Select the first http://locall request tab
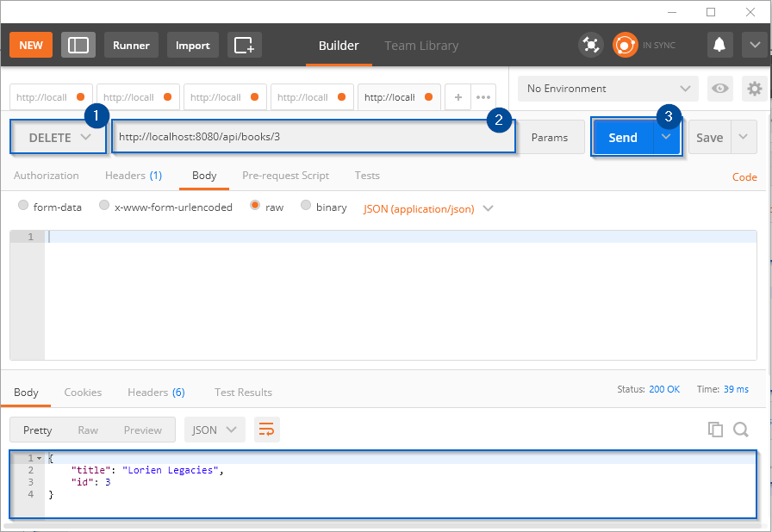The image size is (772, 532). [51, 97]
